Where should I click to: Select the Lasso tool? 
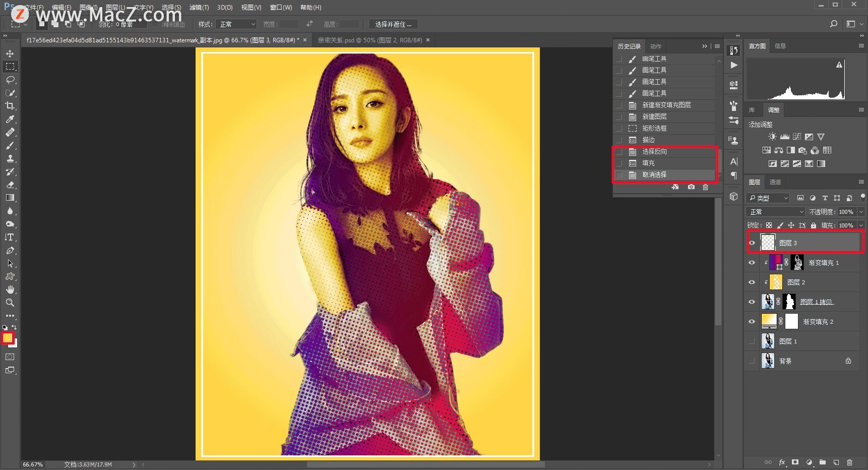[10, 80]
